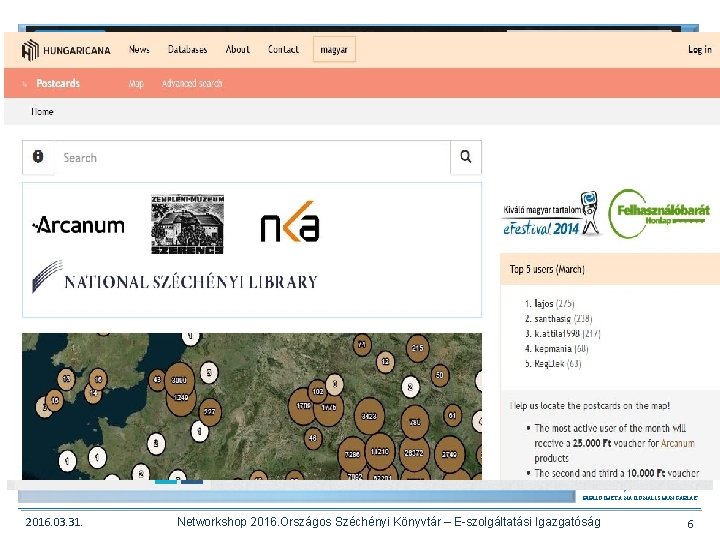
Task: Open the Contact page
Action: [x=283, y=50]
